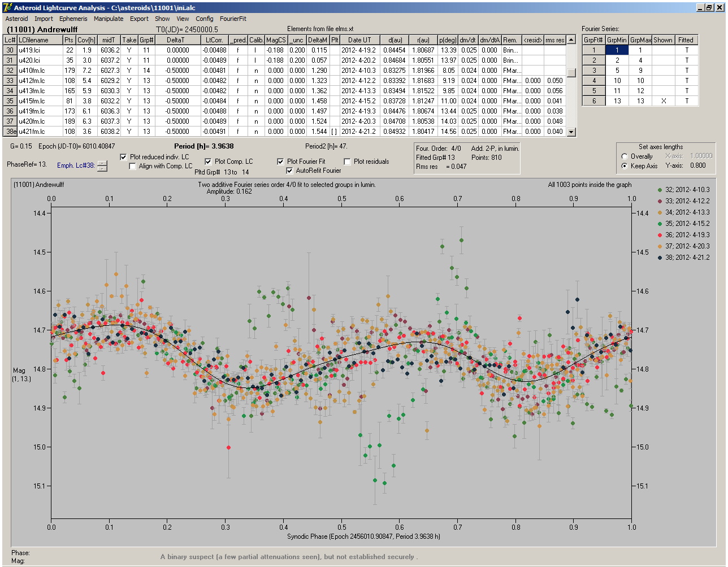
Task: Click the Y-axis length field 0.800
Action: click(698, 165)
